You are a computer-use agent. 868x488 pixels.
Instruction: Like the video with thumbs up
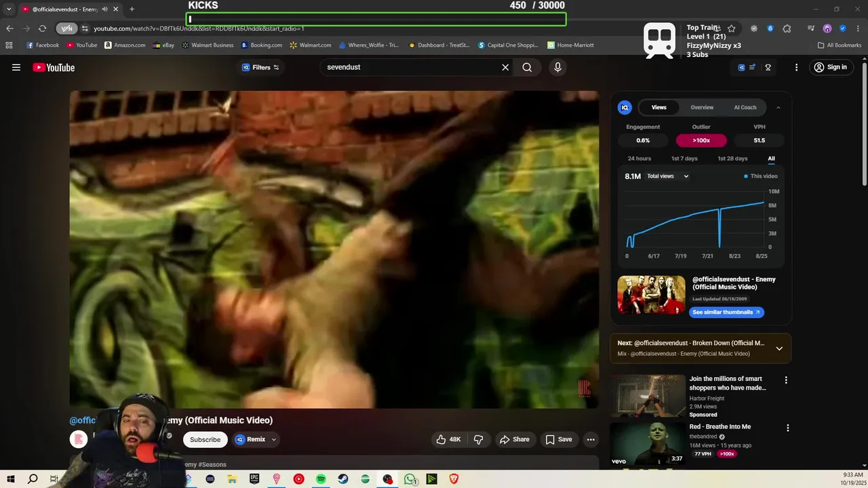(448, 439)
